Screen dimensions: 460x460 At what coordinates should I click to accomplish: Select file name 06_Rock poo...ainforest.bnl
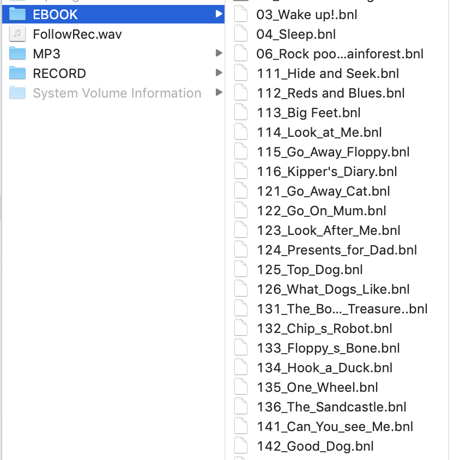(x=340, y=54)
